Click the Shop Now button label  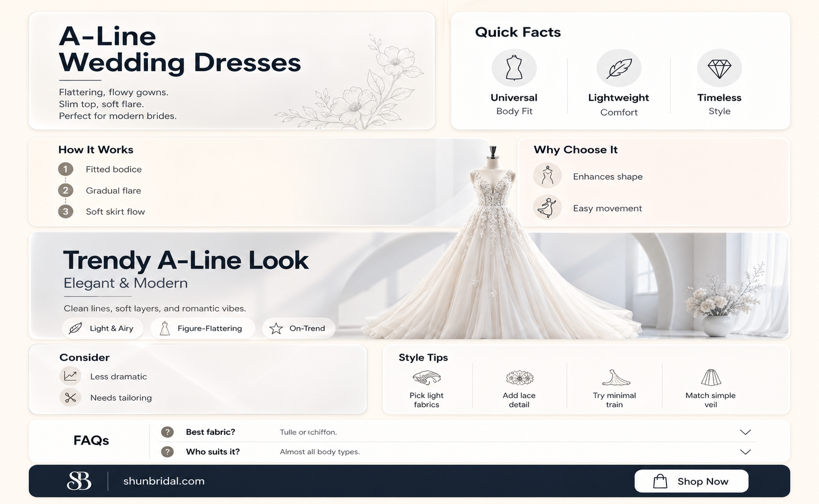703,481
